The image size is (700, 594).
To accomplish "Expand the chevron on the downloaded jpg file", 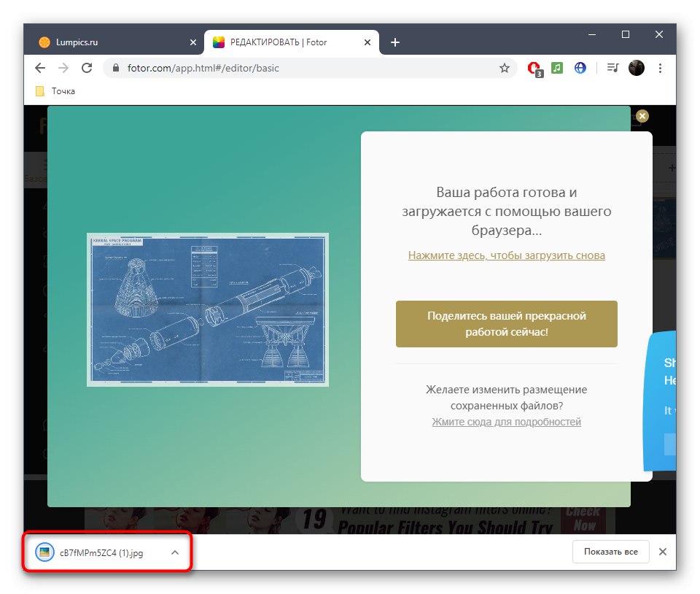I will click(x=174, y=552).
